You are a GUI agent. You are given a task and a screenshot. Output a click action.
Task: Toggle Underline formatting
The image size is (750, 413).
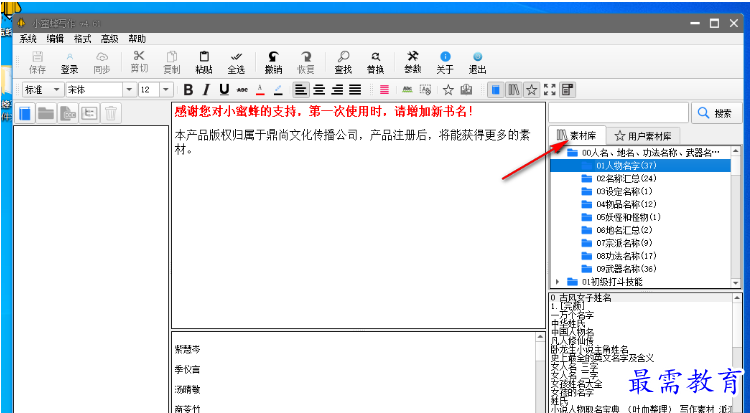coord(224,89)
